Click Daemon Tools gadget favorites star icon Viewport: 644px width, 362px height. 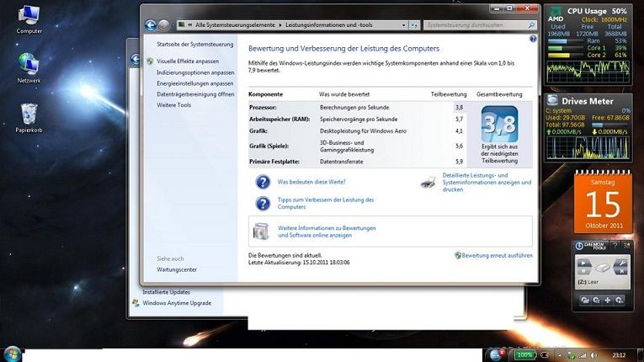(x=627, y=245)
